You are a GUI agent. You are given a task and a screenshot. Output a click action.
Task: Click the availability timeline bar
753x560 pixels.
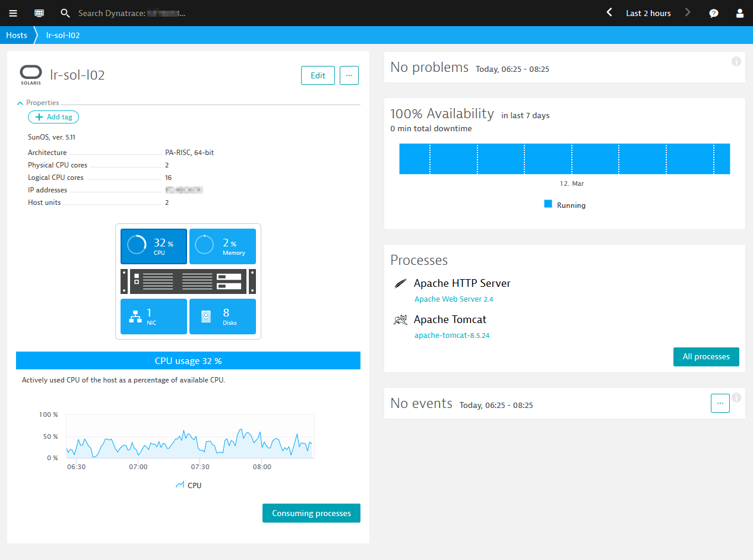[565, 159]
